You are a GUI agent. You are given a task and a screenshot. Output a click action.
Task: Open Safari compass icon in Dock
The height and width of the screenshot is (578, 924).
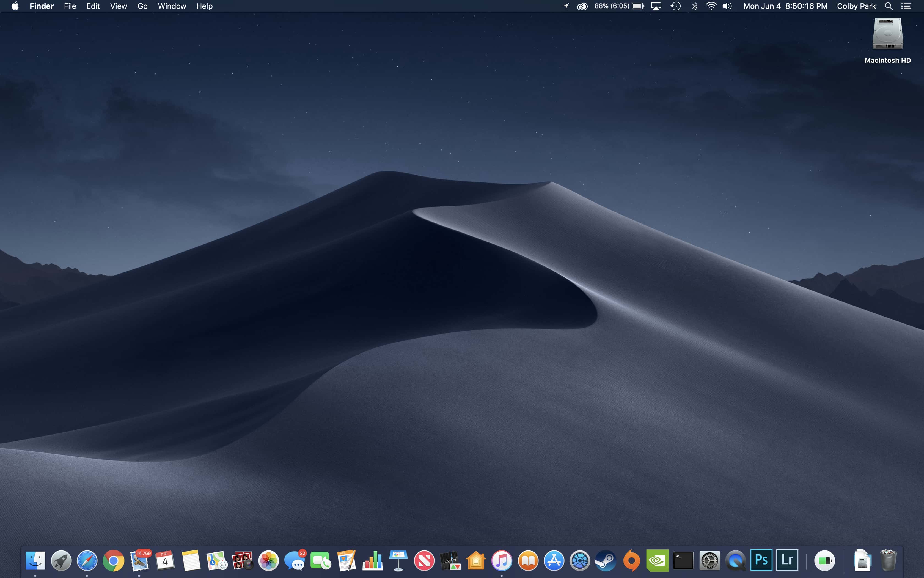pos(87,561)
